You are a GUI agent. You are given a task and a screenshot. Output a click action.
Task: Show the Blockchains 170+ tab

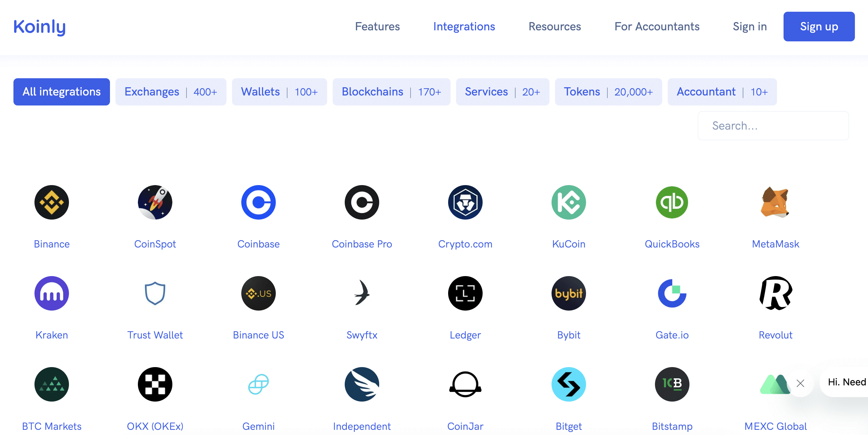pyautogui.click(x=392, y=92)
